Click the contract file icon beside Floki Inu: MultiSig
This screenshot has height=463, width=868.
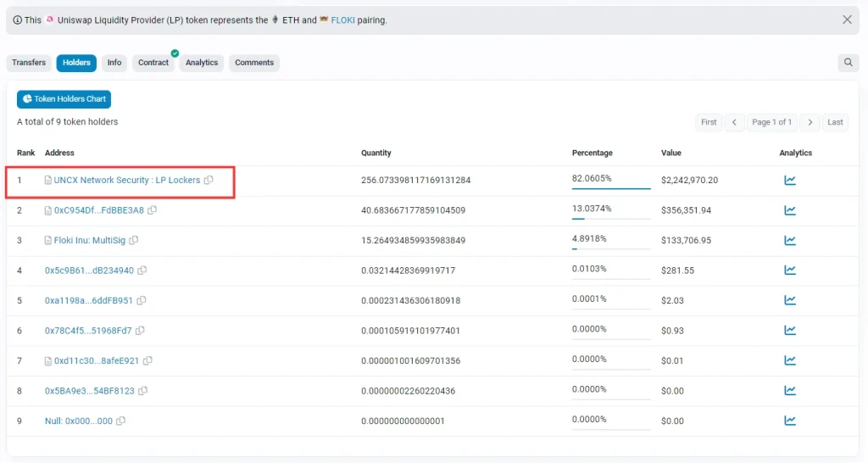pyautogui.click(x=48, y=240)
